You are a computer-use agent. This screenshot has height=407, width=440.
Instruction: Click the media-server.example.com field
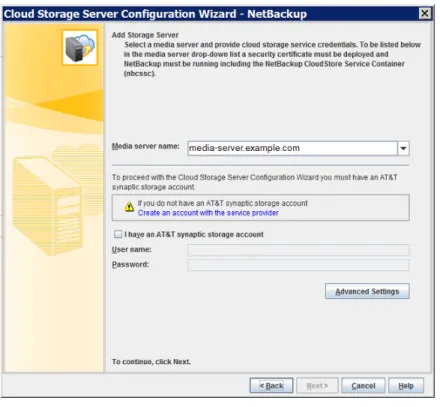(x=292, y=148)
